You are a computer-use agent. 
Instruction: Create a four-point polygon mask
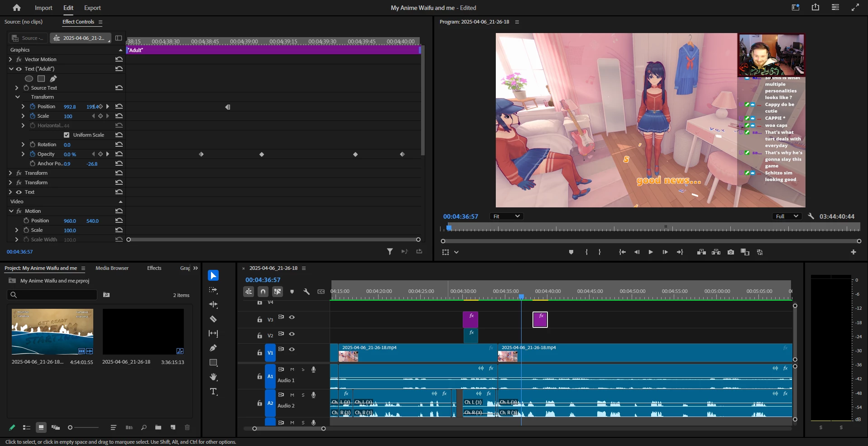tap(41, 78)
